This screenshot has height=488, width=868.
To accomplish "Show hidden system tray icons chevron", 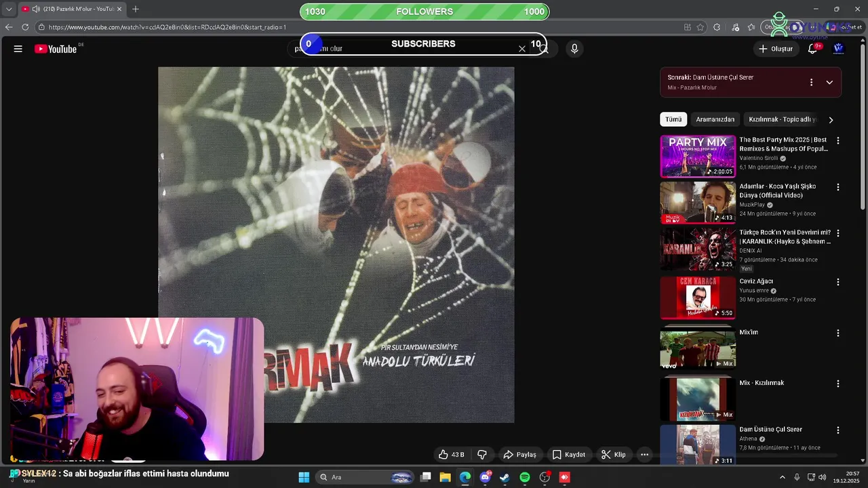I will point(782,477).
